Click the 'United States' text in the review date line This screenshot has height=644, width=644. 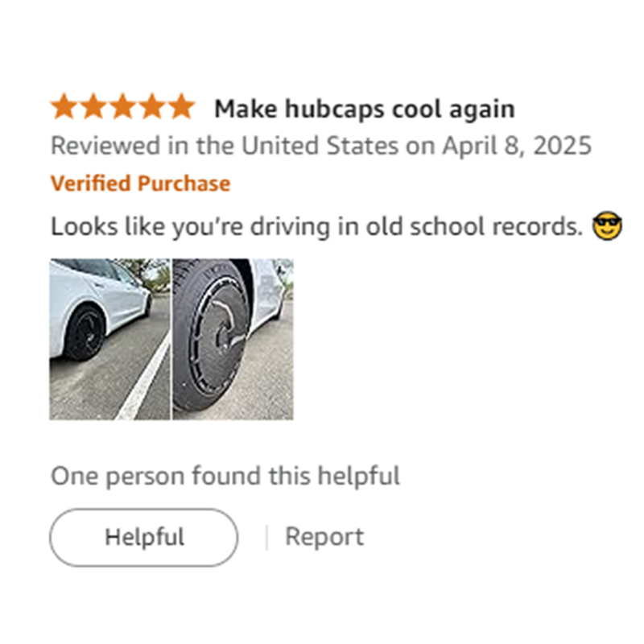320,146
